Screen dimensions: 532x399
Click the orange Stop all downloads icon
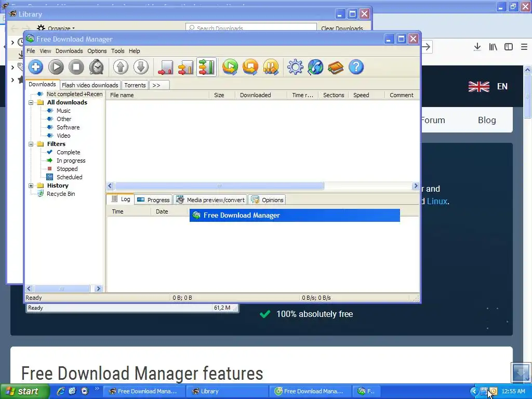point(250,67)
